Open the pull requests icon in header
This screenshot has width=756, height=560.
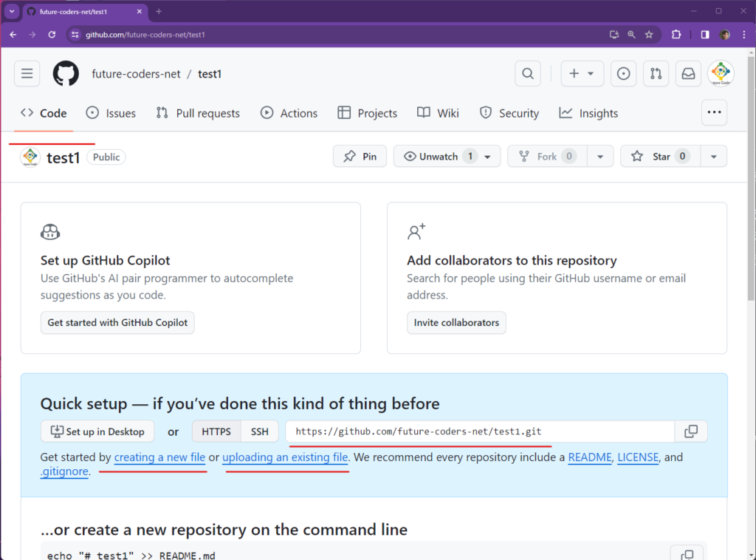coord(656,74)
